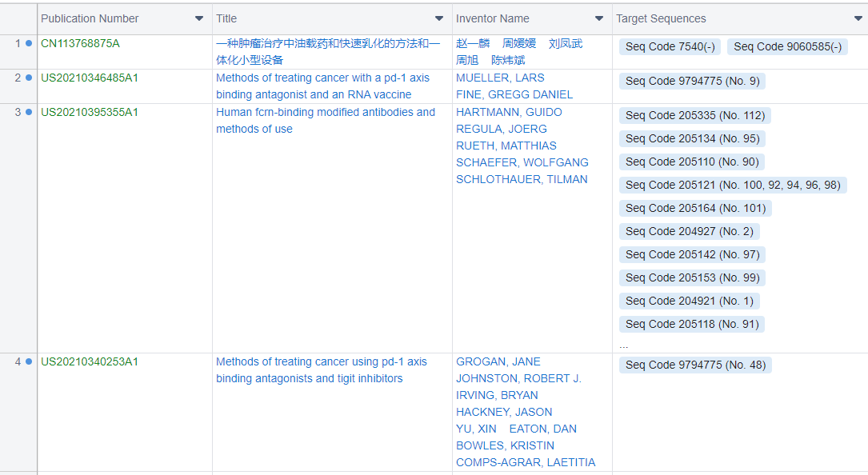Screen dimensions: 868x475
Task: Click blue dot marker in row 1
Action: [29, 43]
